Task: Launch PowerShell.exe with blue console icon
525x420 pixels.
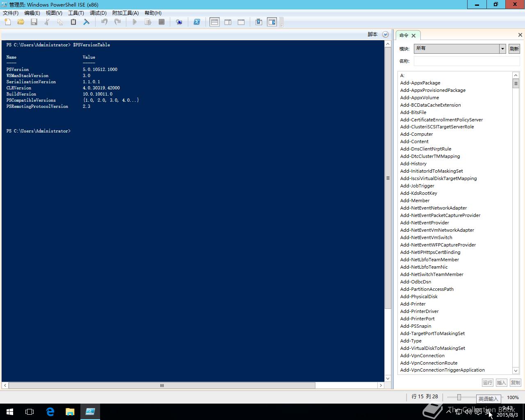Action: 197,22
